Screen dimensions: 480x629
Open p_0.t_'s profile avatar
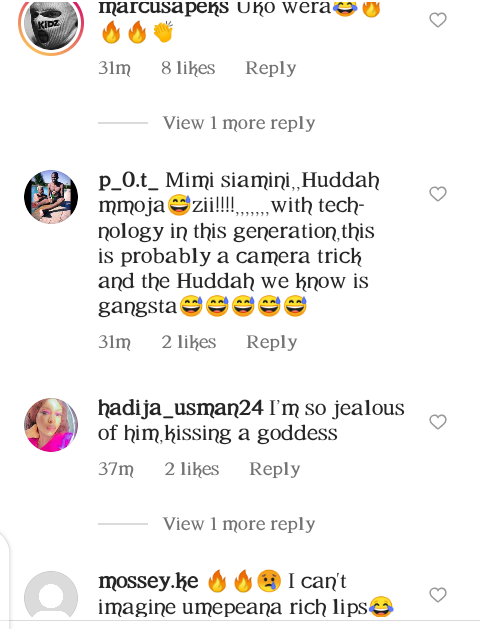51,197
